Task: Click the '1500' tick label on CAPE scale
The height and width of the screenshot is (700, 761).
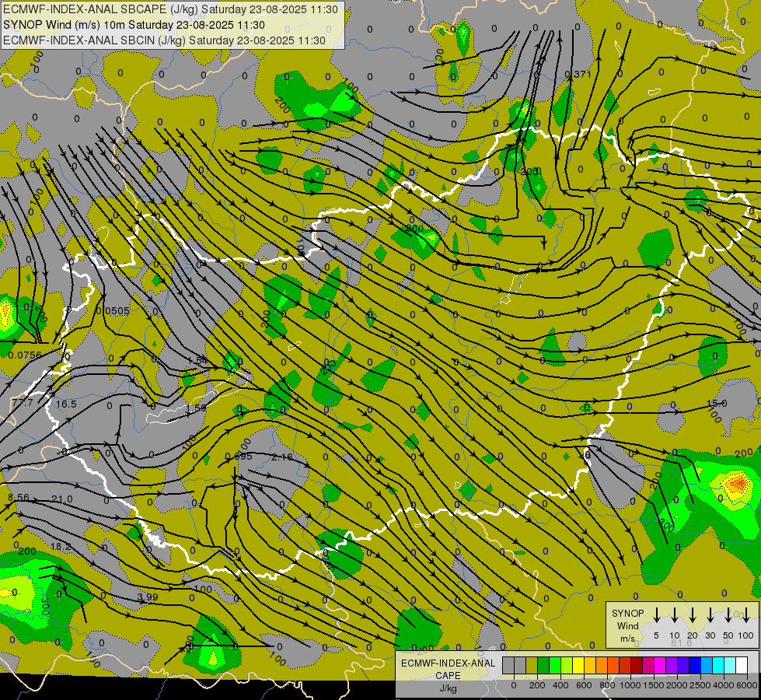Action: click(654, 685)
